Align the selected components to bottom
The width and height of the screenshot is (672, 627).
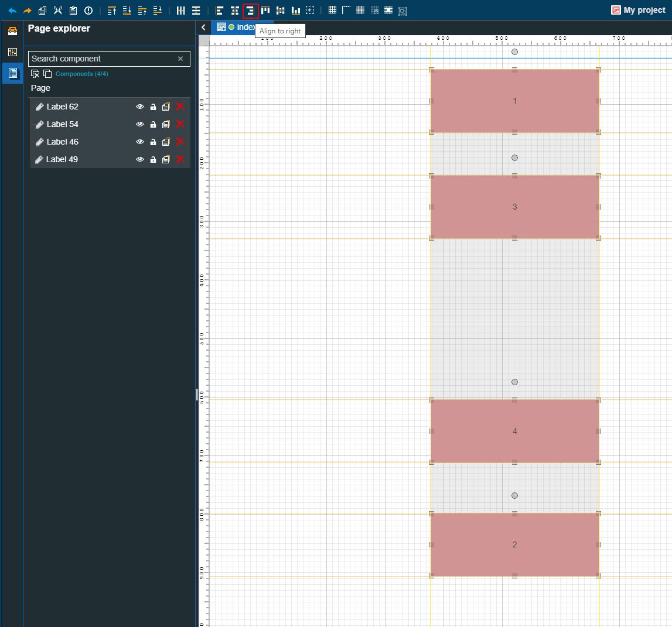pyautogui.click(x=296, y=11)
